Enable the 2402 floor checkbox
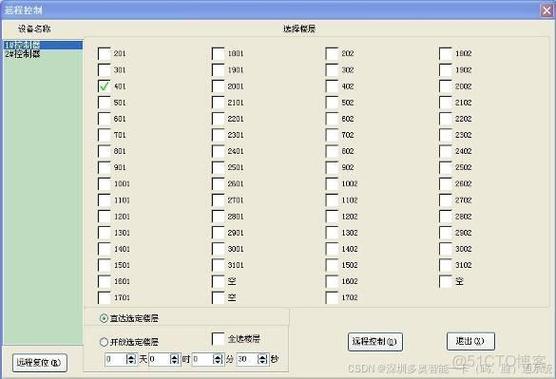 446,151
